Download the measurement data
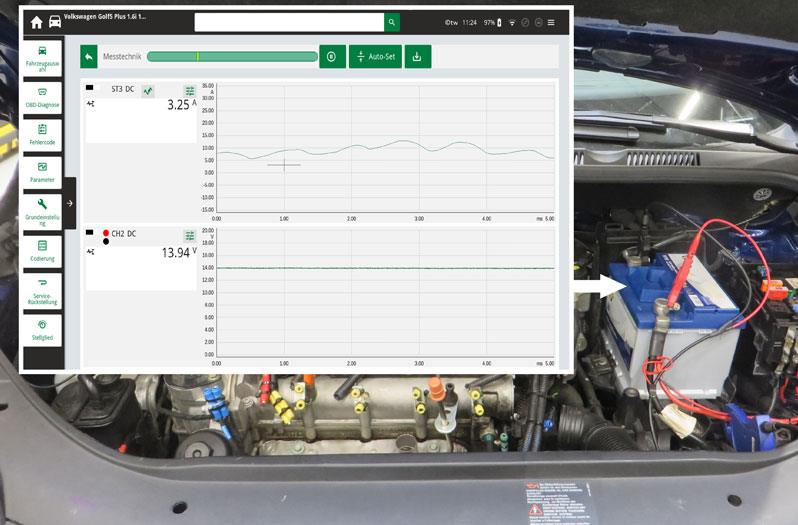 coord(417,57)
